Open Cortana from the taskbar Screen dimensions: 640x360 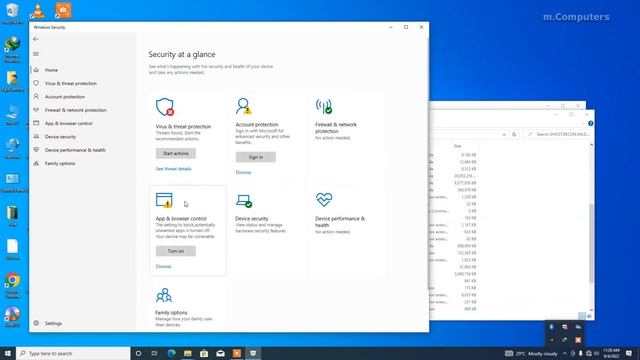pos(138,353)
